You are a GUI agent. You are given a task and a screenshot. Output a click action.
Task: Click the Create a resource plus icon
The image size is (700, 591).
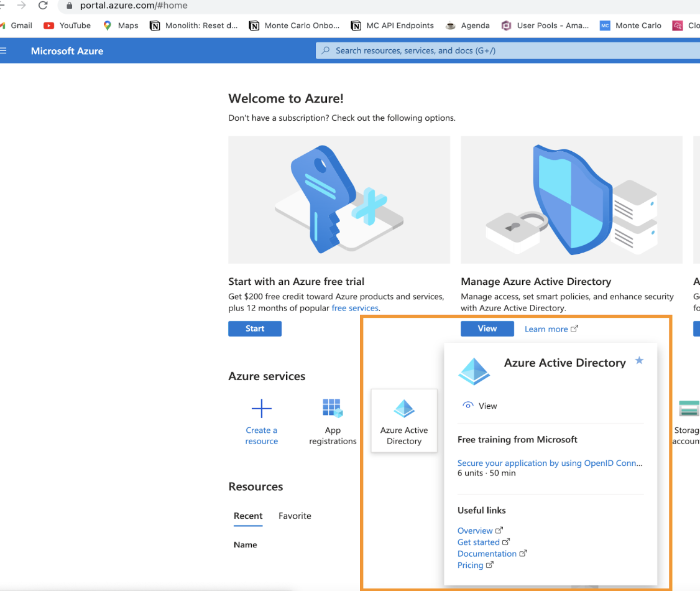click(262, 408)
